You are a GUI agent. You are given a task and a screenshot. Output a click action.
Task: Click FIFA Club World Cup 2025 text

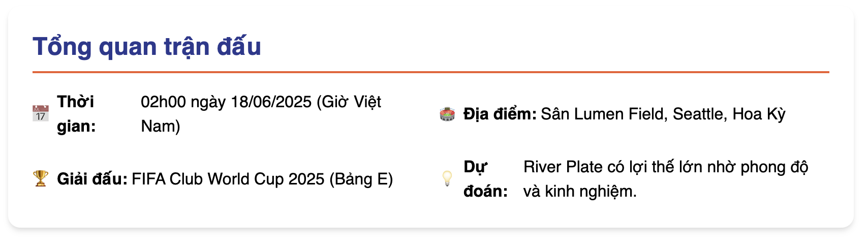(228, 179)
